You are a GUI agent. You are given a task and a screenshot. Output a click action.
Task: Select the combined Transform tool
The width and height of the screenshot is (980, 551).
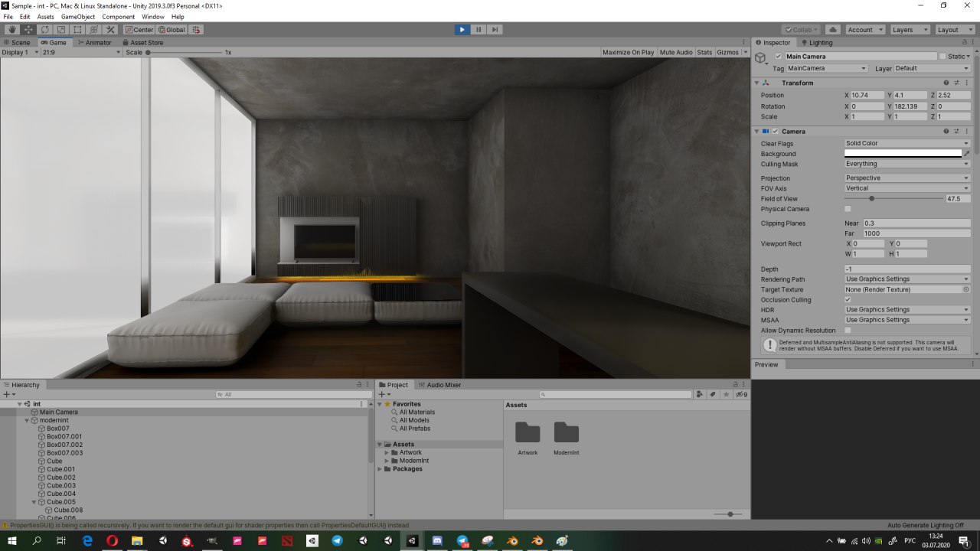pyautogui.click(x=94, y=30)
